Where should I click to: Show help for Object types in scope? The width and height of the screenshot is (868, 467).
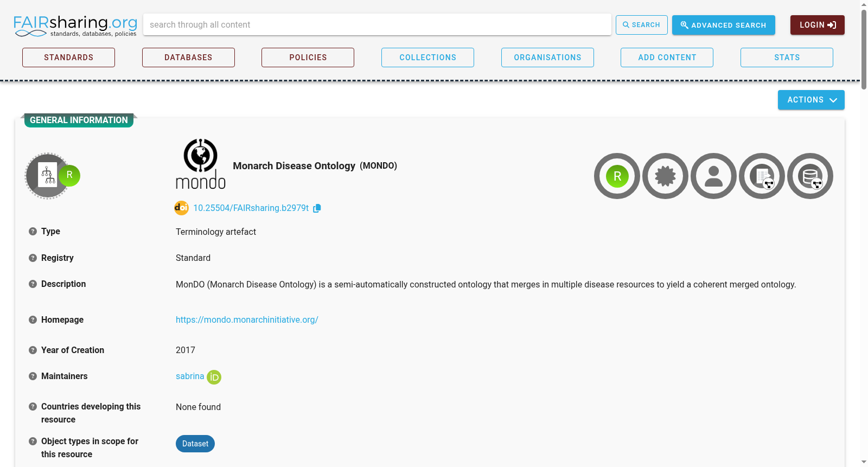pos(33,442)
